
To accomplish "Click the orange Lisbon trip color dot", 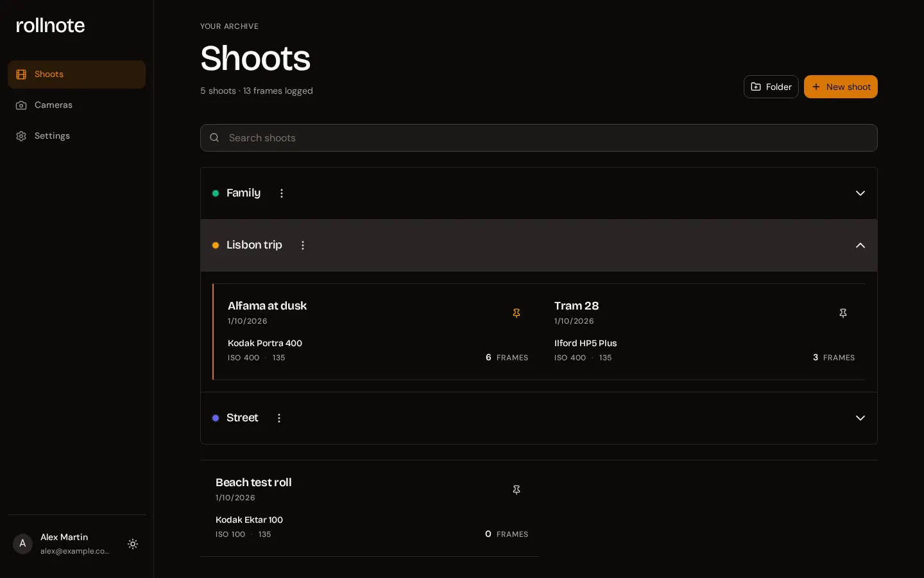I will pos(216,245).
